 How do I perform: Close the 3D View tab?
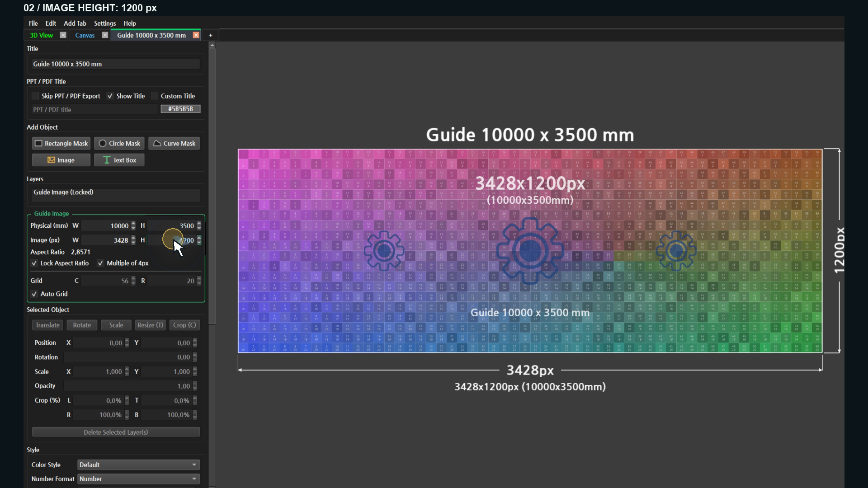pyautogui.click(x=63, y=35)
